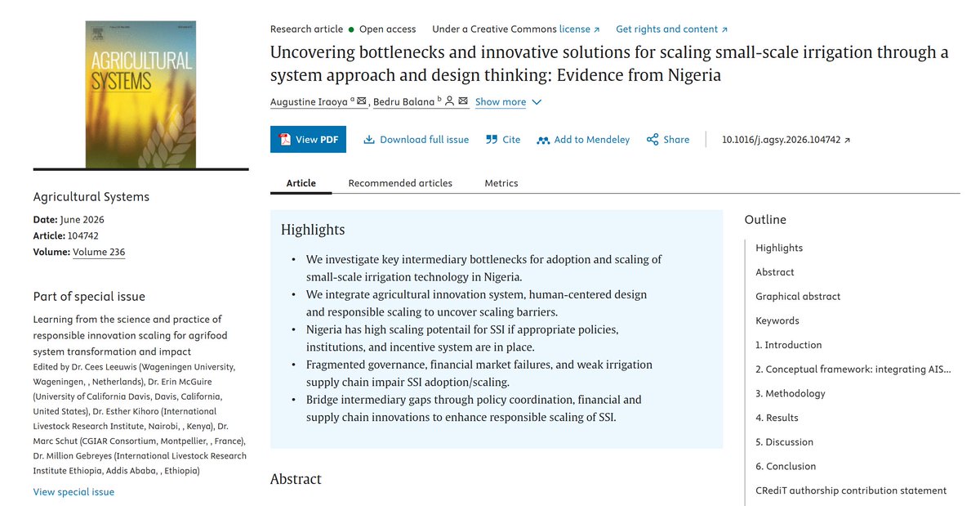
Task: Jump to Graphical abstract in outline
Action: [798, 297]
